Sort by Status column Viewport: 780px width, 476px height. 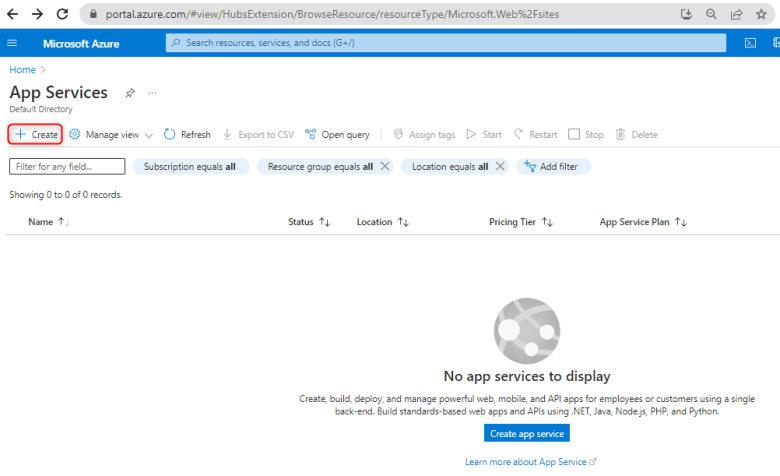pos(309,222)
